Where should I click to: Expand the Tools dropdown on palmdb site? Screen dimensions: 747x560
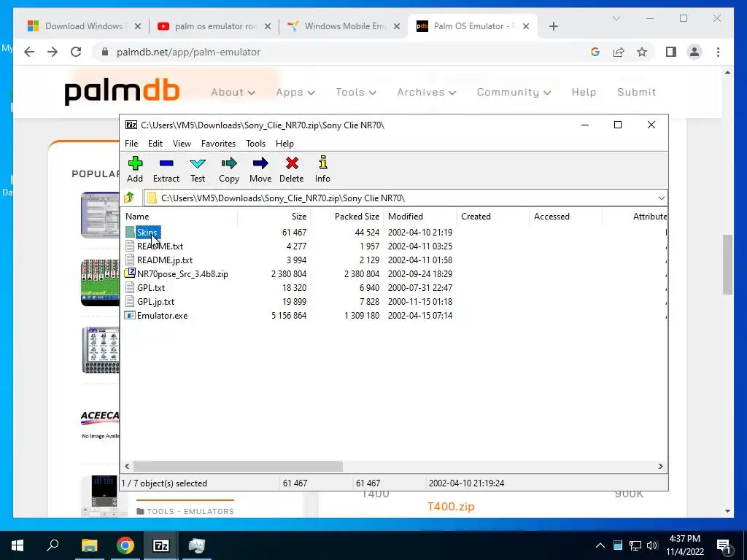pos(356,92)
